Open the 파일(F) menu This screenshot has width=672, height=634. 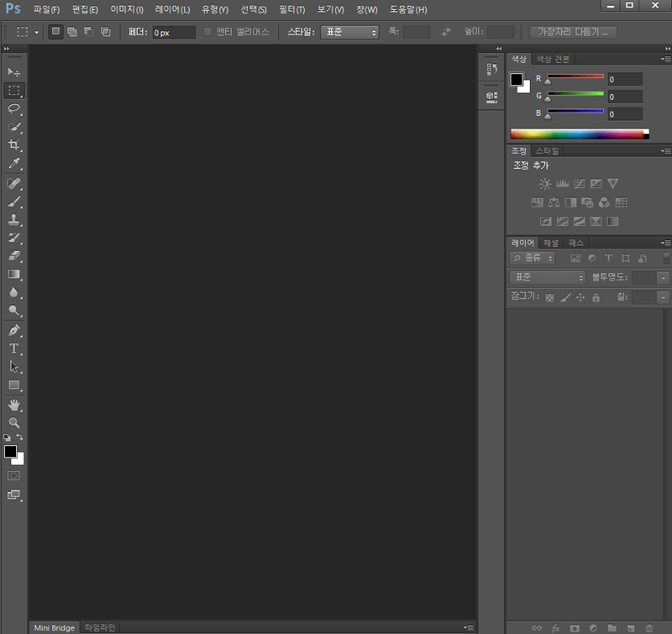click(46, 9)
